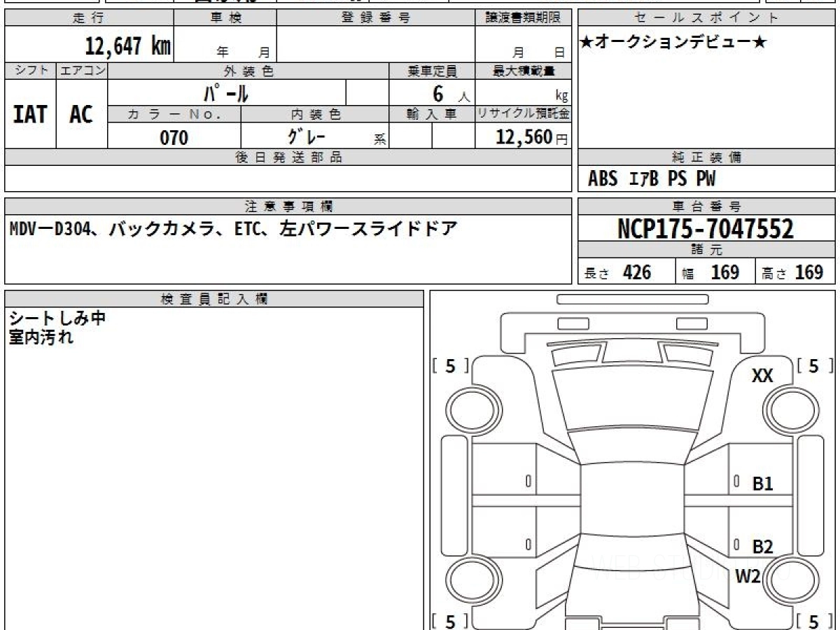
Task: Select the エアコン header cell
Action: (82, 71)
